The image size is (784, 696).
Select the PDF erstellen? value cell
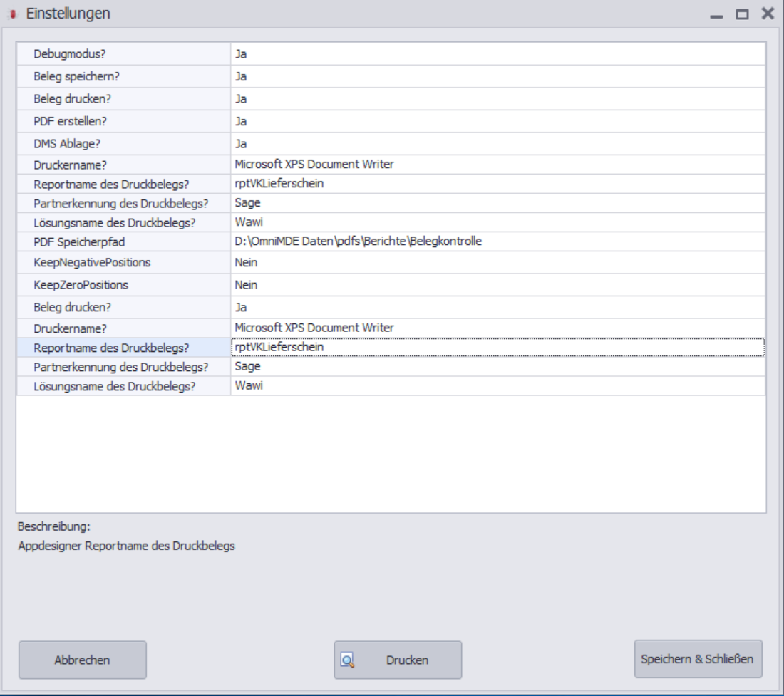[x=498, y=121]
